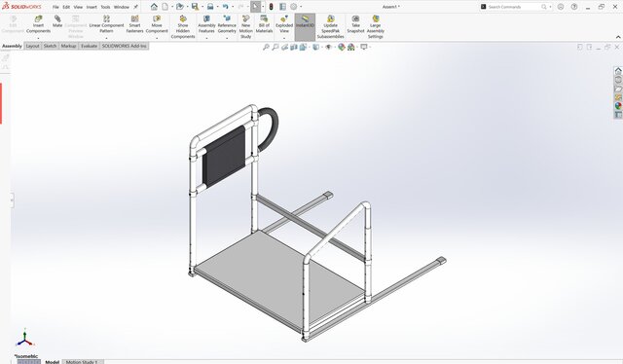Screen dimensions: 623x364
Task: Switch to Layout tab
Action: coord(32,46)
